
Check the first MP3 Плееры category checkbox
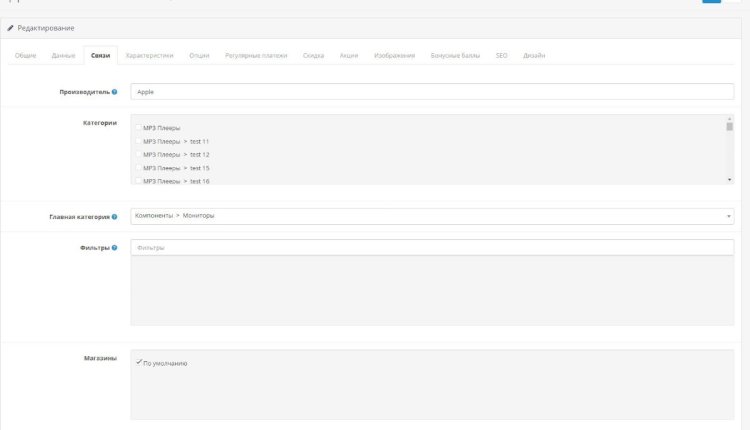138,128
